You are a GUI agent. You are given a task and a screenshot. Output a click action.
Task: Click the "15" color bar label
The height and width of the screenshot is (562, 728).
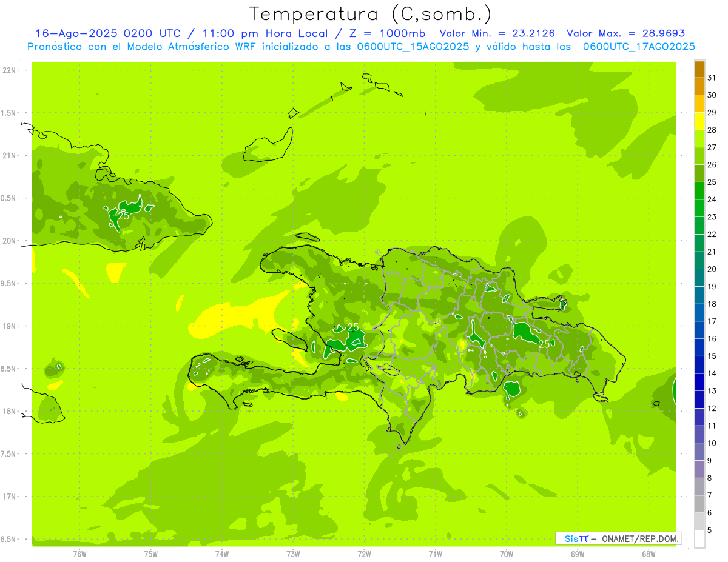(712, 356)
